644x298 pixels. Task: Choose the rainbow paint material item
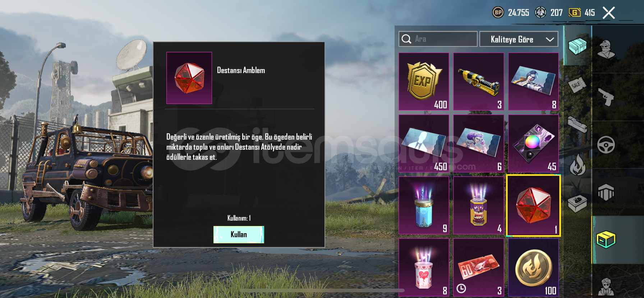coord(534,144)
